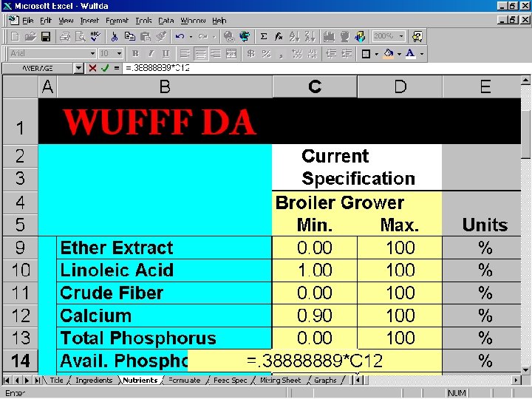Switch to the Formulate sheet tab
This screenshot has width=532, height=399.
[185, 381]
